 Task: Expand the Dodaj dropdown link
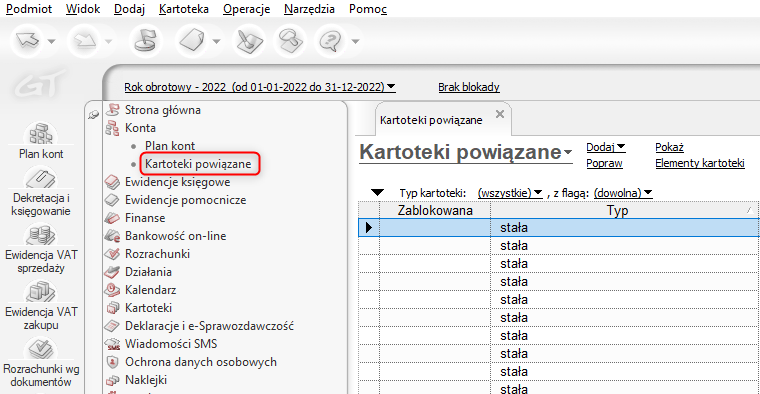pyautogui.click(x=605, y=147)
